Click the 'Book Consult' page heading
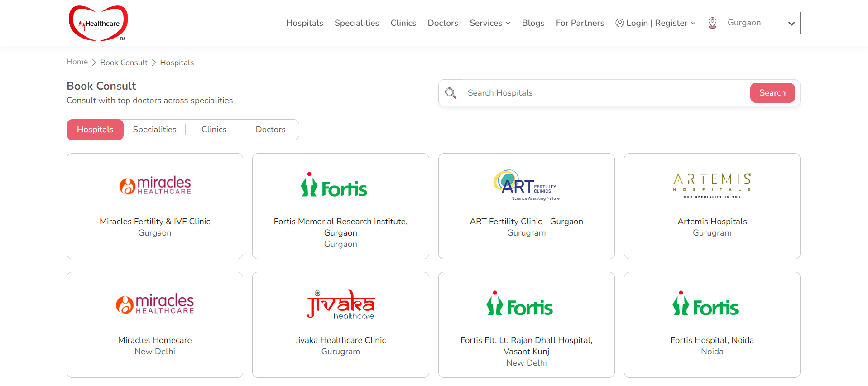 click(101, 86)
